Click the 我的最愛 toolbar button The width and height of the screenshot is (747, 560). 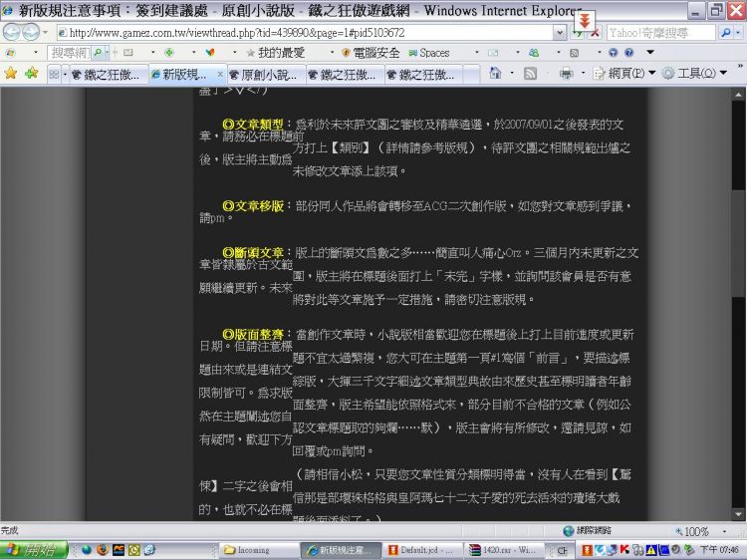pos(274,53)
